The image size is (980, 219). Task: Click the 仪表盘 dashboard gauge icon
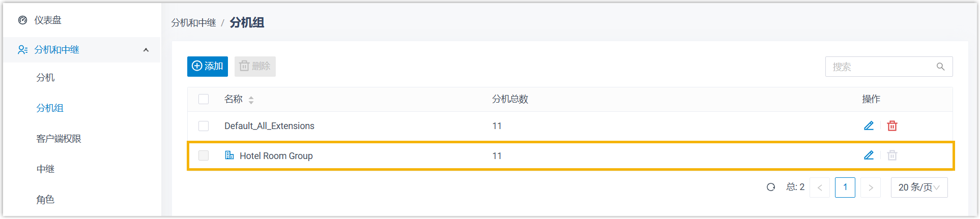pyautogui.click(x=23, y=20)
